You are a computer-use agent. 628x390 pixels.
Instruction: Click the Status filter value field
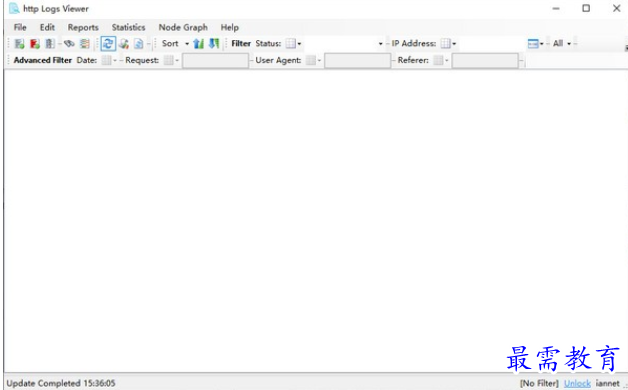click(x=341, y=43)
